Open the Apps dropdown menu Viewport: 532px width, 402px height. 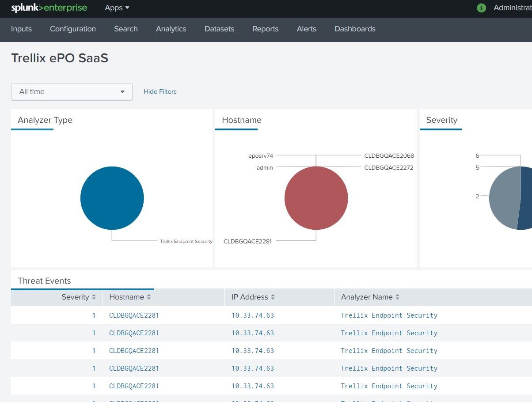tap(117, 8)
